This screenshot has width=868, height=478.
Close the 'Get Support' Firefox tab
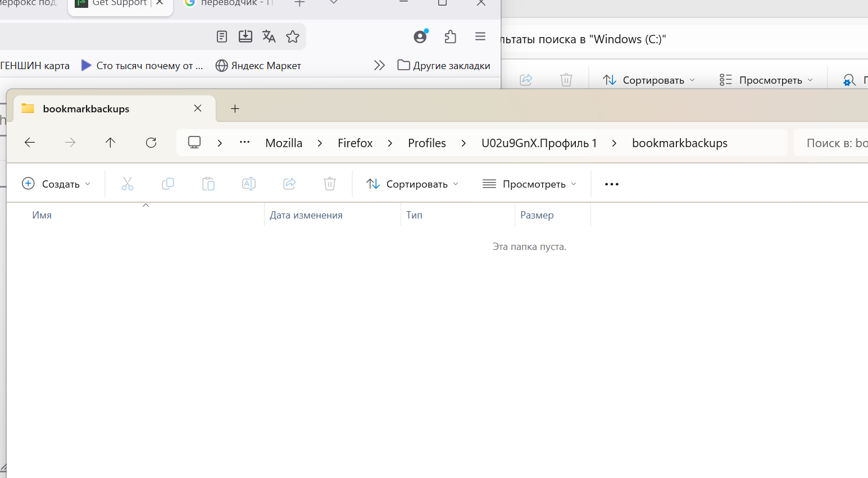[x=160, y=3]
